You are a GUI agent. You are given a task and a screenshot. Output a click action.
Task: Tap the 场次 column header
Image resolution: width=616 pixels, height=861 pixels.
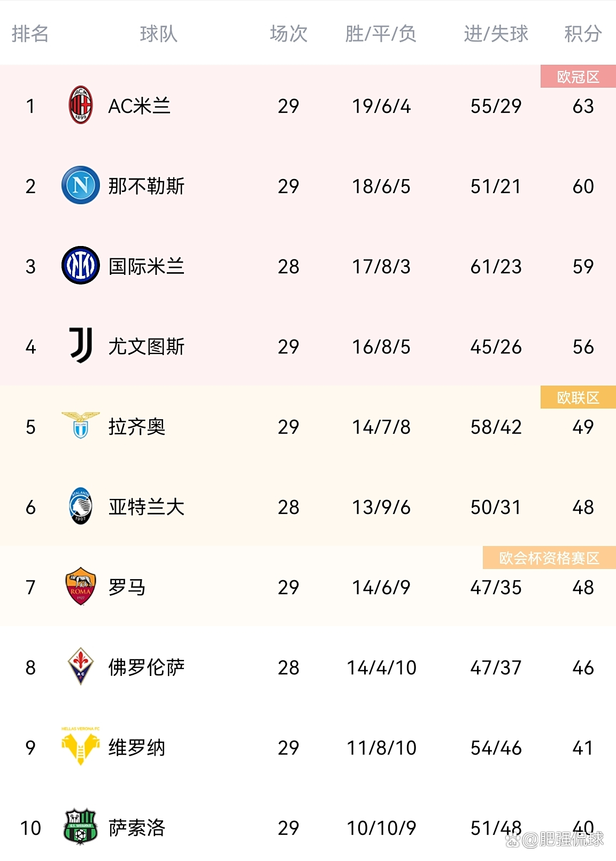tap(289, 34)
